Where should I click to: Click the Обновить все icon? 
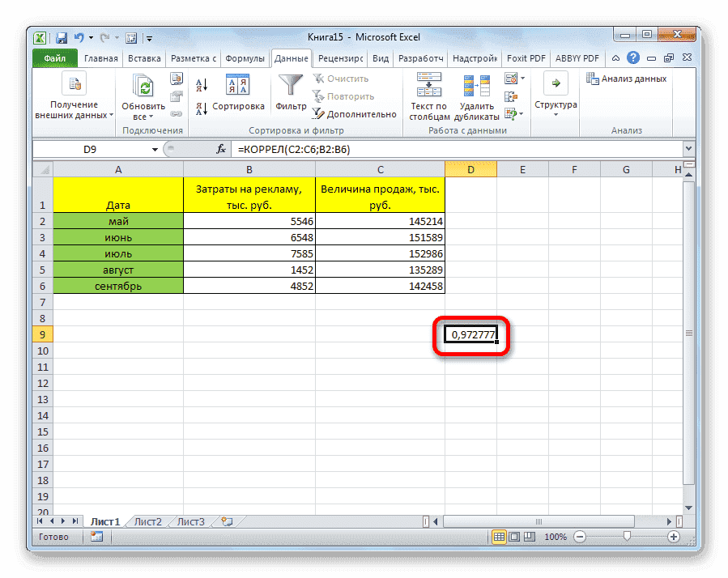coord(143,85)
